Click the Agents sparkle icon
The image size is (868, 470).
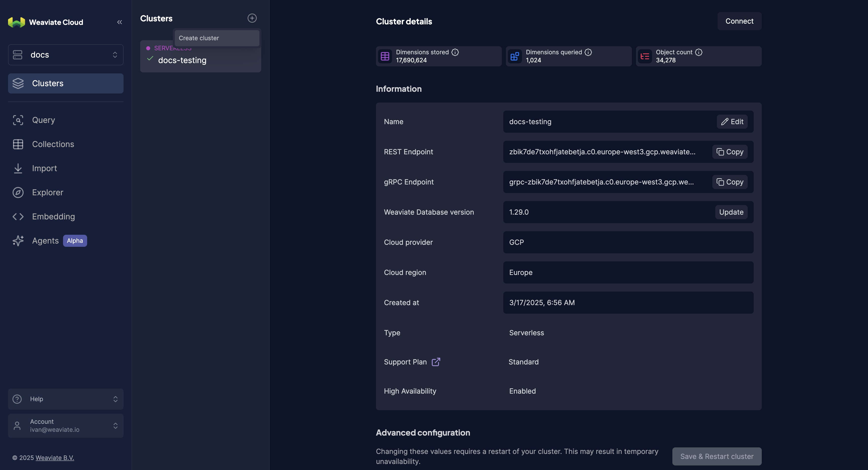[x=18, y=241]
